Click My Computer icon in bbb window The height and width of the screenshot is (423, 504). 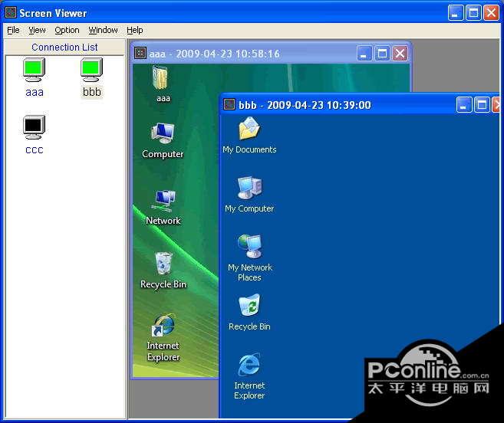pos(250,188)
